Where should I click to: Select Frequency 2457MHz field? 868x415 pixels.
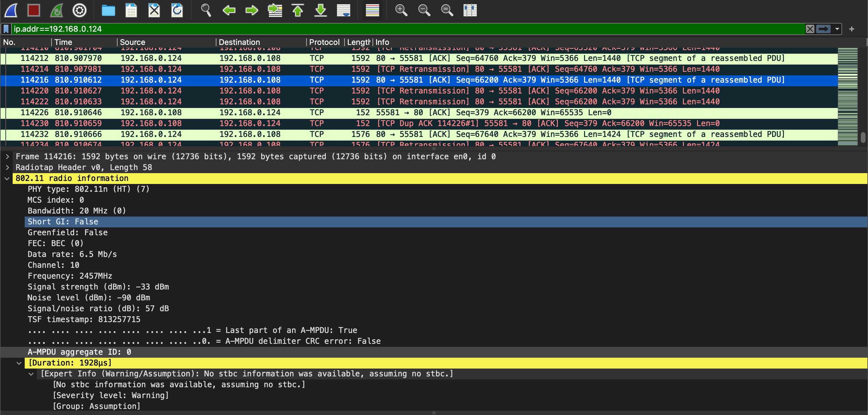446,276
